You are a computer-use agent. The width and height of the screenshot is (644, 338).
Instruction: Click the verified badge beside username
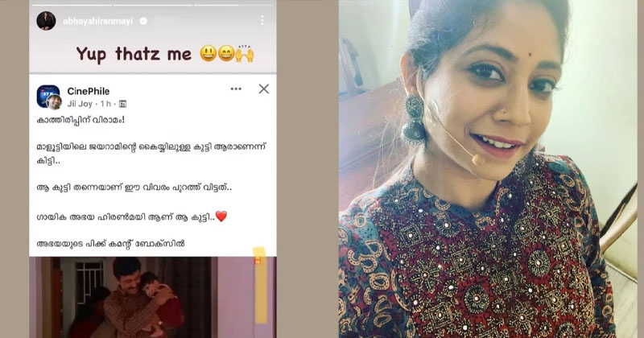(143, 21)
